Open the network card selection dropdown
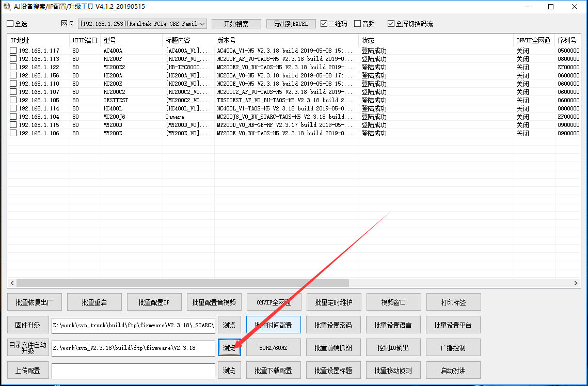 (x=203, y=23)
